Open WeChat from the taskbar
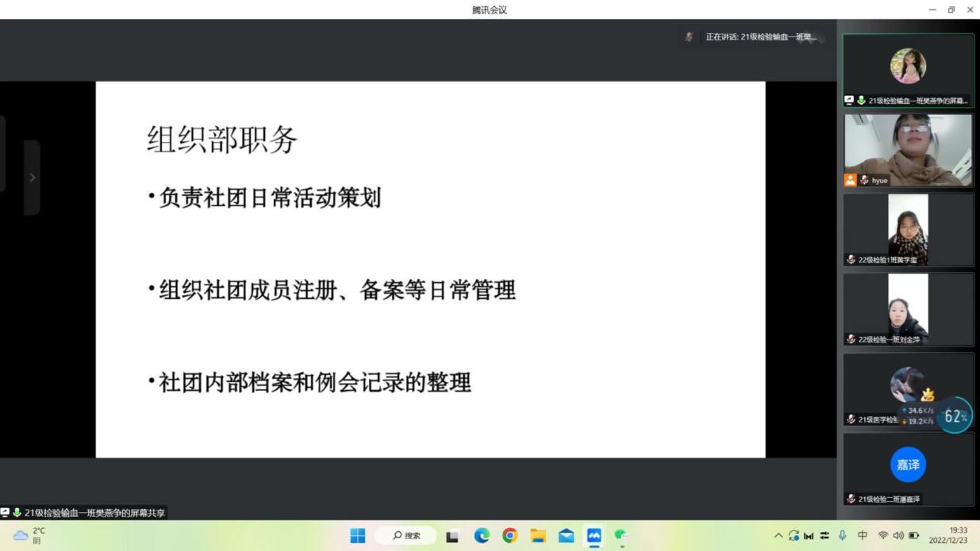 (621, 536)
